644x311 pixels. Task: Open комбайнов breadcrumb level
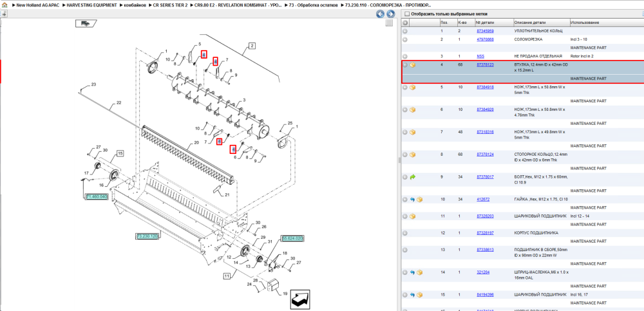tap(135, 5)
